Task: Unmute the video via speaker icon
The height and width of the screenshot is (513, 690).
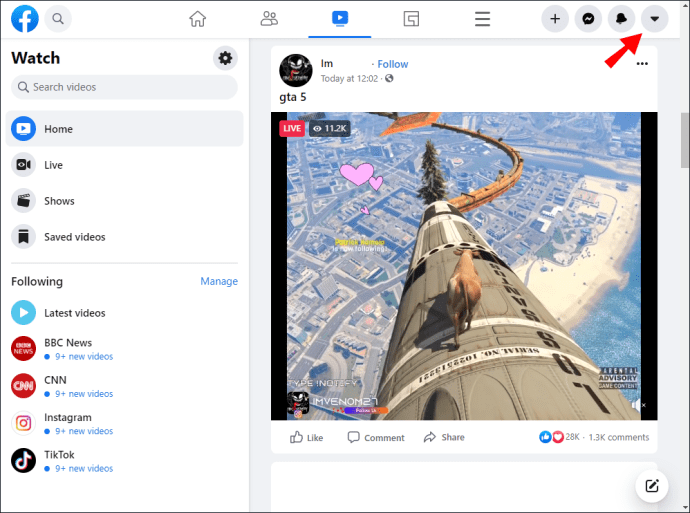Action: 638,405
